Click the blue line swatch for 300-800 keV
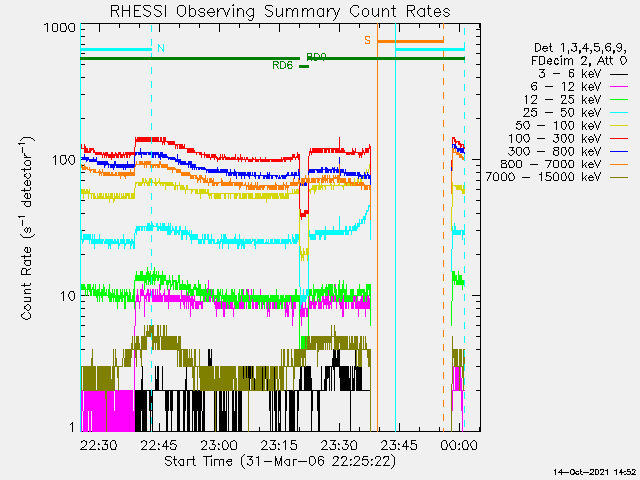Screen dimensions: 640x480 tap(619, 151)
